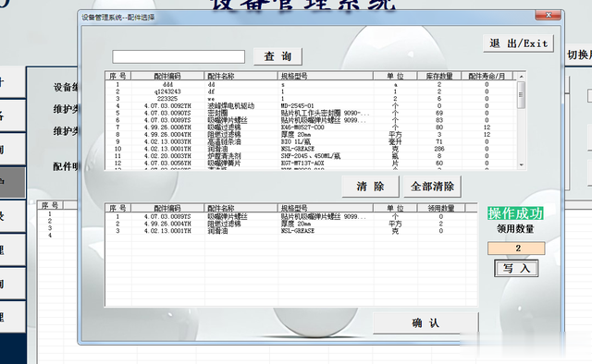Viewport: 592px width, 364px height.
Task: Click the 库存数量 column header
Action: click(x=439, y=76)
